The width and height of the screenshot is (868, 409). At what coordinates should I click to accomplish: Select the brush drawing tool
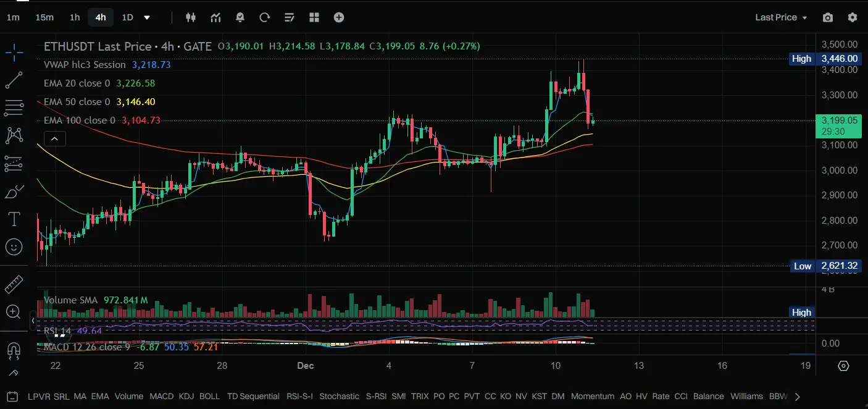click(14, 192)
